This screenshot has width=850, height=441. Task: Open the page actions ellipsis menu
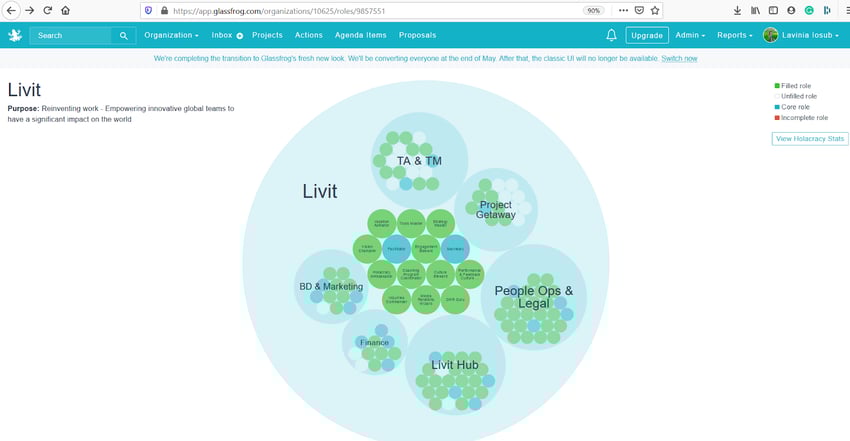pyautogui.click(x=623, y=10)
